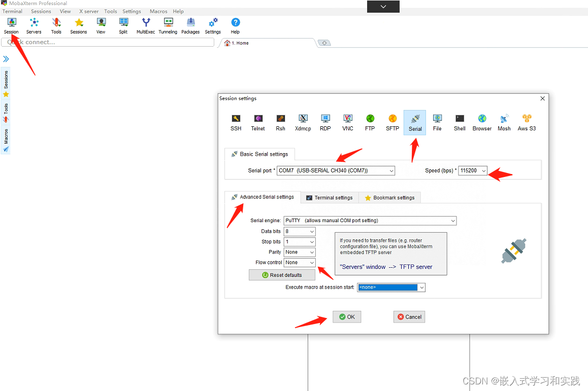Collapse the top dropdown chevron bar
This screenshot has height=391, width=588.
tap(383, 7)
